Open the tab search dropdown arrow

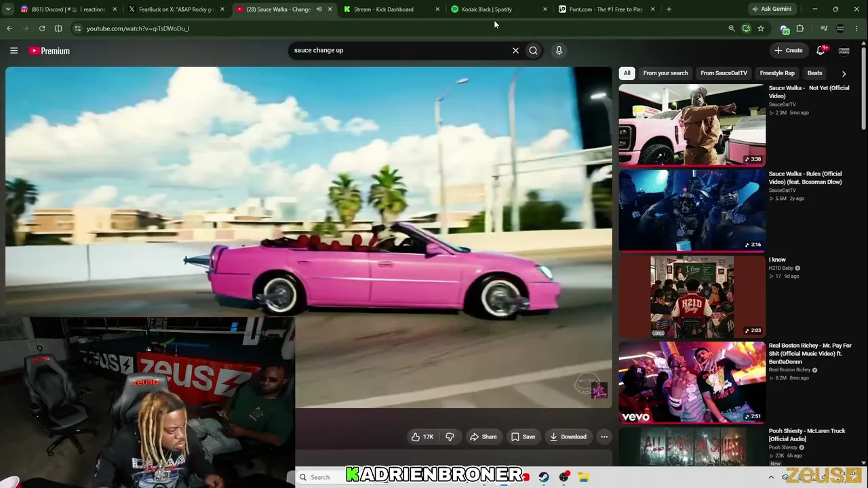[8, 9]
